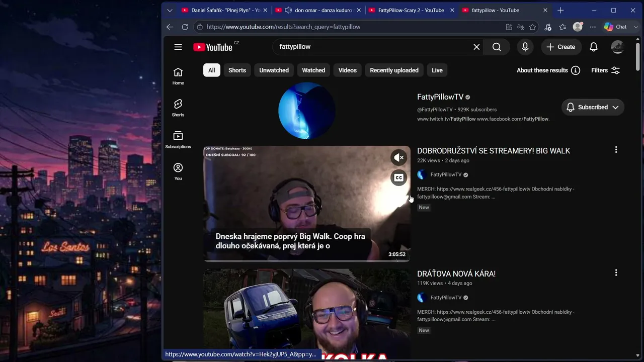Unmute the BIG WALK video preview

tap(398, 157)
